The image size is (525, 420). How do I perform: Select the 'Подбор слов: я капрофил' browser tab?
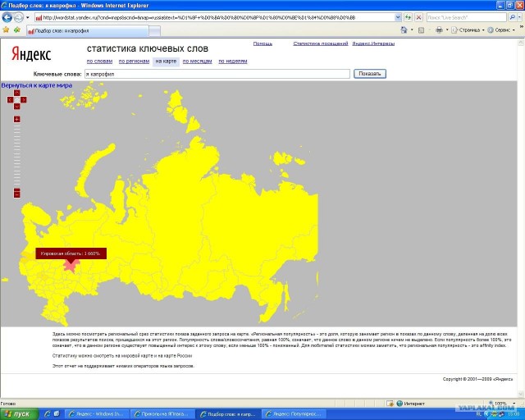pyautogui.click(x=87, y=31)
